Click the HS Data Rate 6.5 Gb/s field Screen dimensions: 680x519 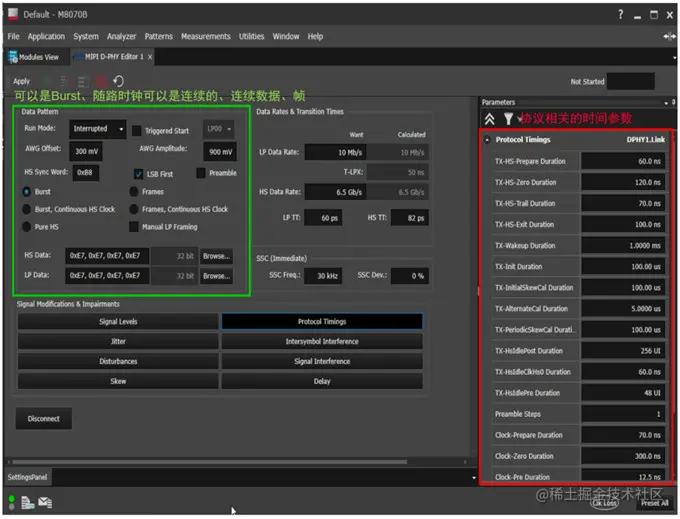(335, 192)
